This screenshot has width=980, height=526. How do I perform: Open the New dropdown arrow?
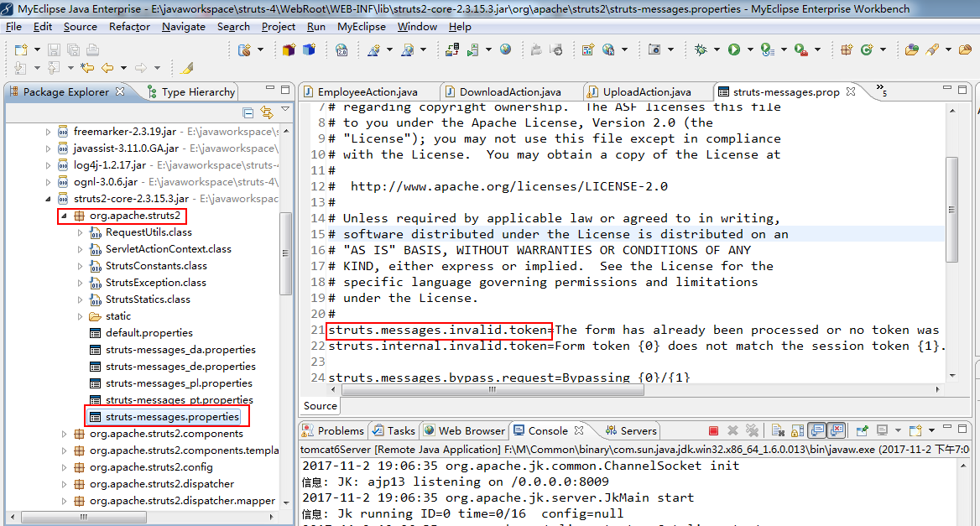(37, 49)
